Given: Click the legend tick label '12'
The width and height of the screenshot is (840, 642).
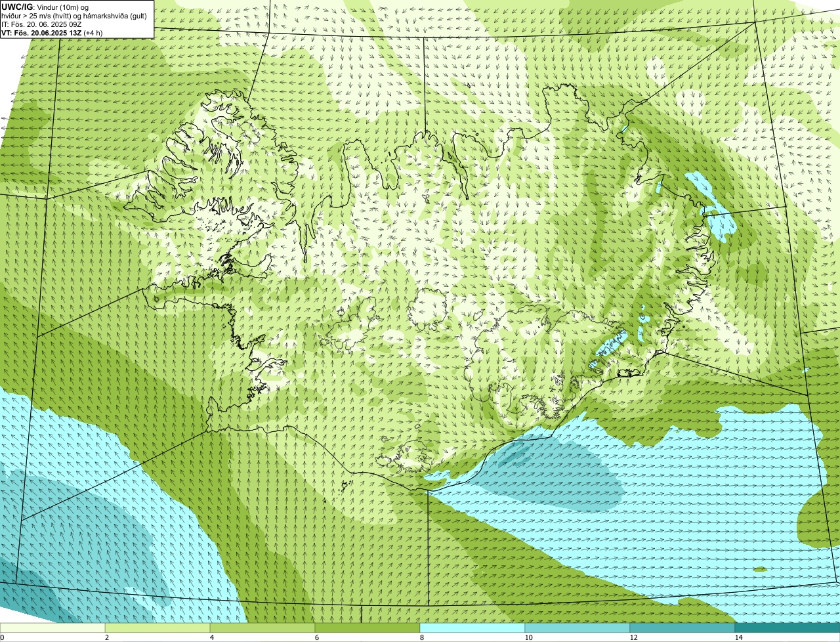Looking at the screenshot, I should coord(633,637).
